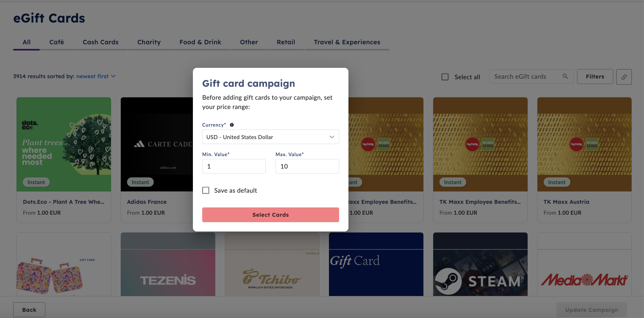Click the copy link icon button
The height and width of the screenshot is (318, 644).
(624, 77)
